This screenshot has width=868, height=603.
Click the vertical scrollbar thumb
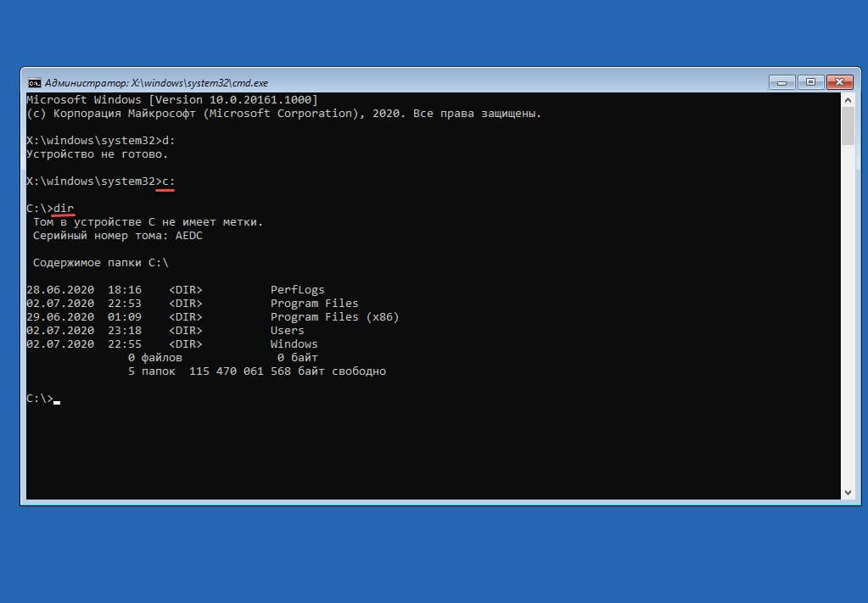847,126
